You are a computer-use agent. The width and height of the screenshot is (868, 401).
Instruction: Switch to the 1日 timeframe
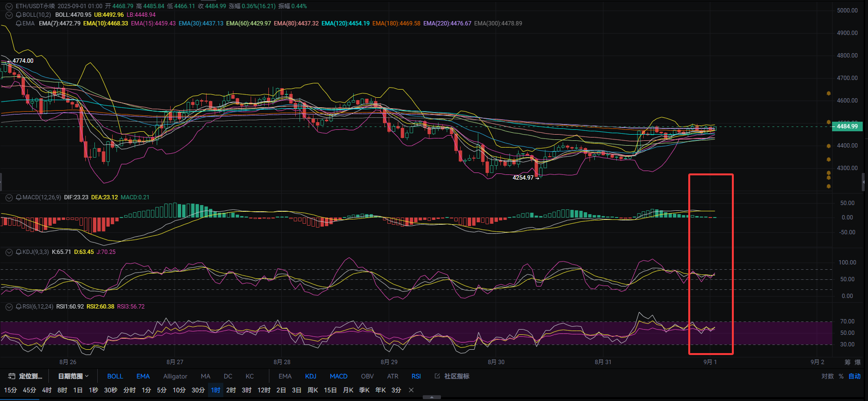pos(78,390)
